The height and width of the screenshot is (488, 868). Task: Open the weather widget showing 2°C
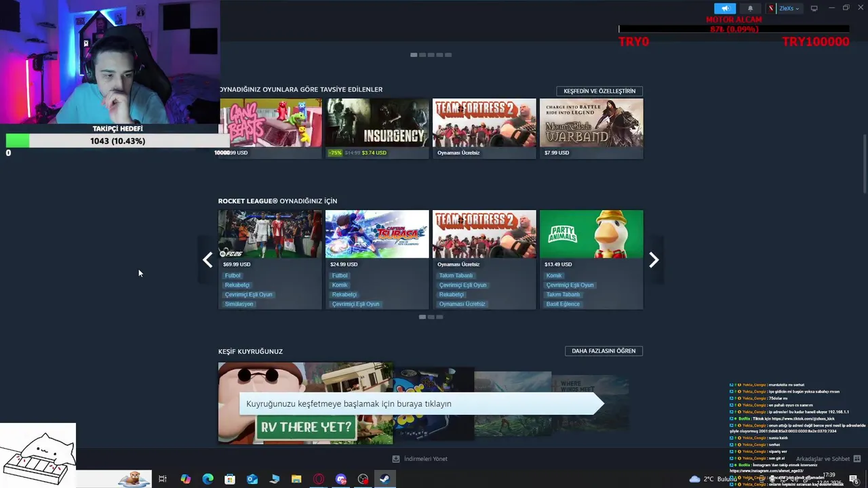(712, 479)
